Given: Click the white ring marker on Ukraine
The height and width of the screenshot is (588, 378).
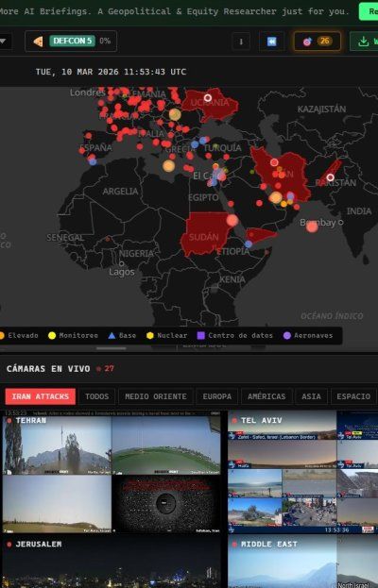Looking at the screenshot, I should [x=208, y=98].
